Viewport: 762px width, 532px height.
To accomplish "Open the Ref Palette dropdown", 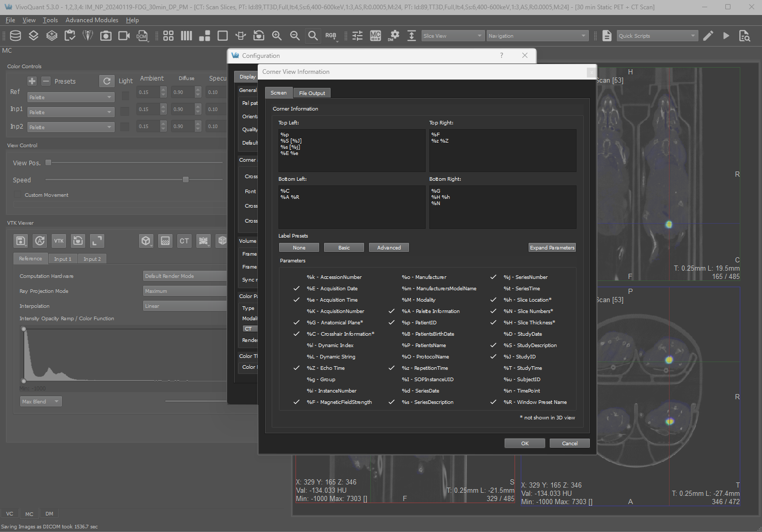I will (x=71, y=97).
